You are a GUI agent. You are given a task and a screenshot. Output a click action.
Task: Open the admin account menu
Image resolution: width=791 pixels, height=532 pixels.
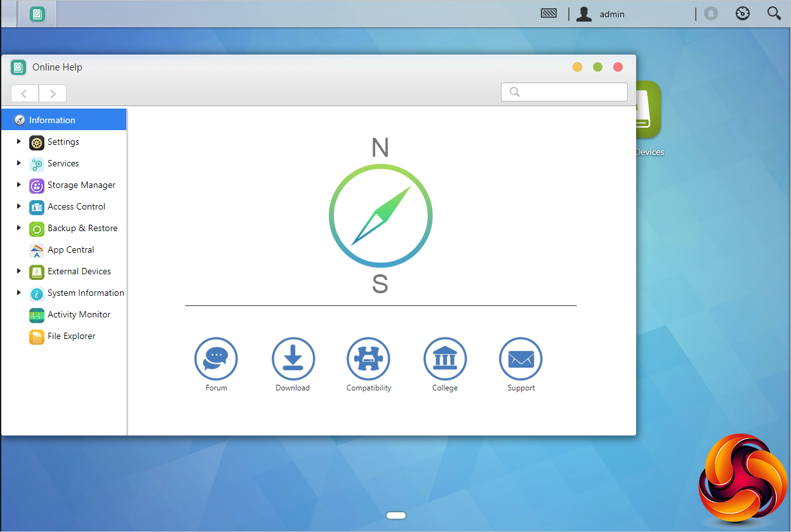612,14
